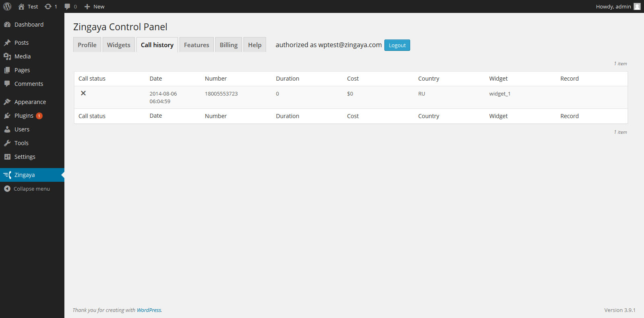
Task: Click the phone number 18005553723
Action: pos(221,94)
